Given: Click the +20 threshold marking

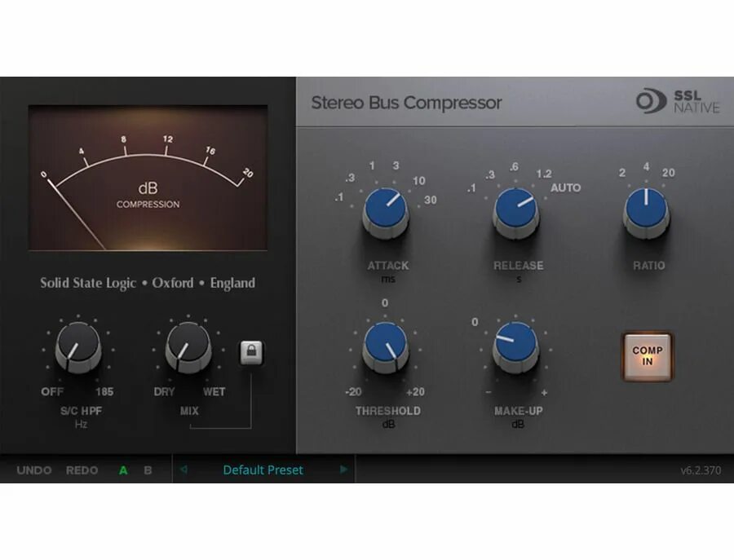Looking at the screenshot, I should 415,392.
